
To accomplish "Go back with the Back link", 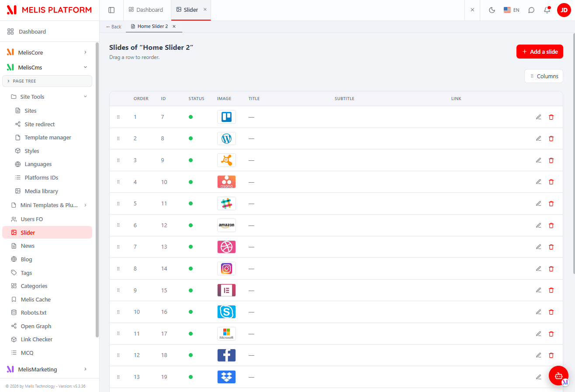I will (114, 27).
